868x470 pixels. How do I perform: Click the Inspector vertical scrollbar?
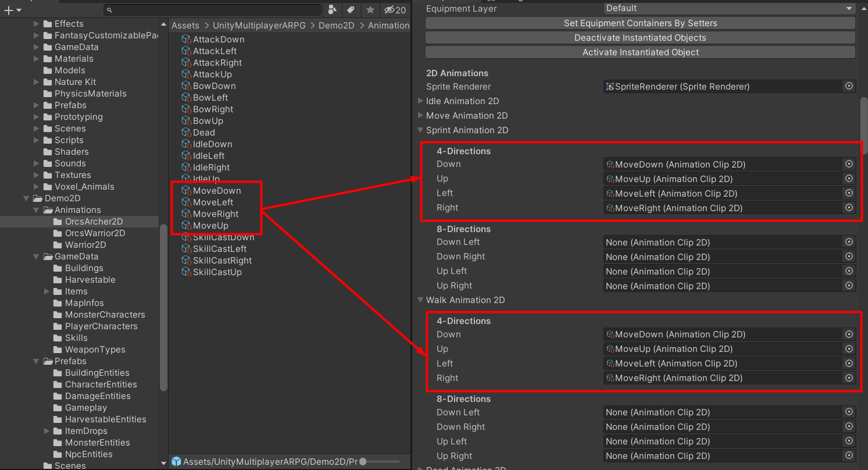(x=864, y=116)
